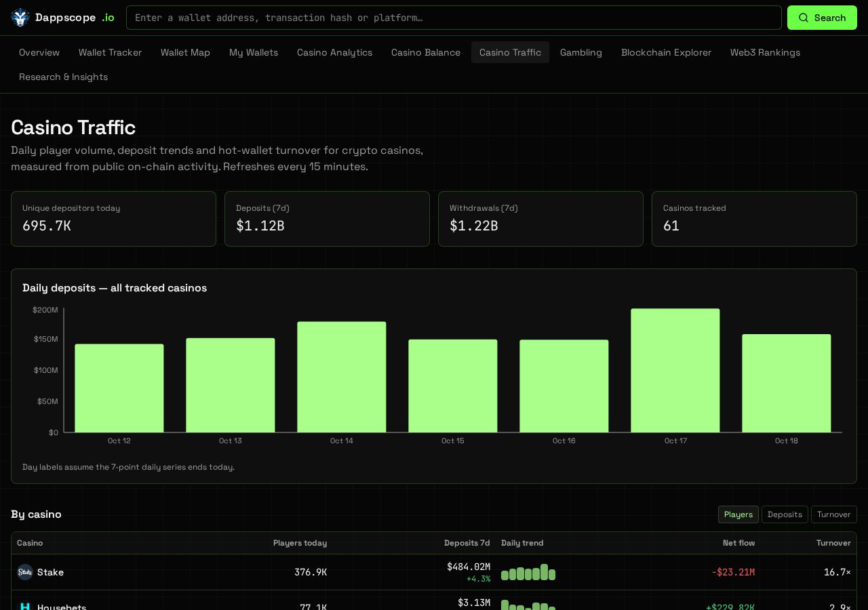Click the Net flow column header

pyautogui.click(x=738, y=543)
